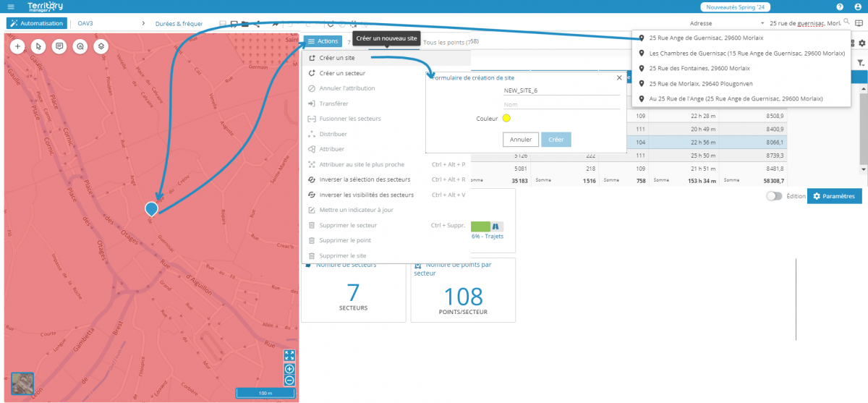Screen dimensions: 868x403
Task: Expand the map to fullscreen
Action: point(289,355)
